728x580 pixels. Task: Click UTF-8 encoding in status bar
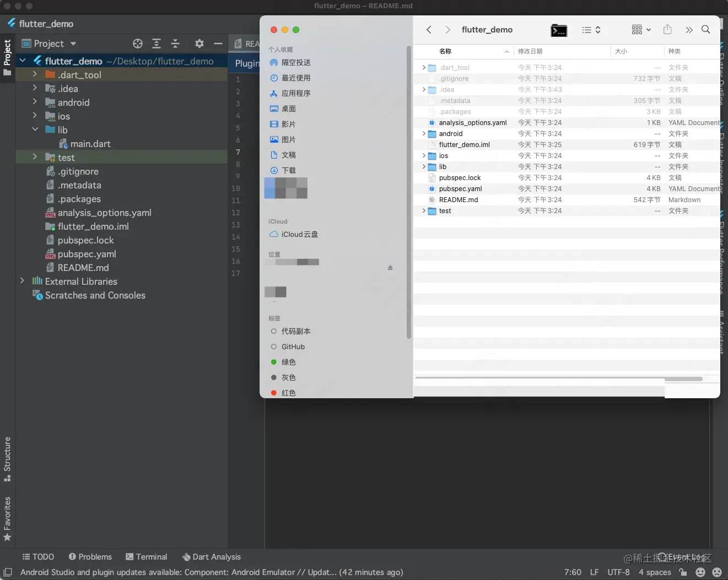[x=618, y=572]
